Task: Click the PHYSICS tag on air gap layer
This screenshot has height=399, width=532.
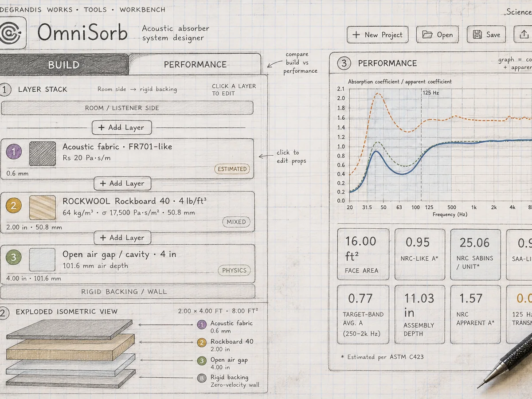Action: (x=234, y=270)
